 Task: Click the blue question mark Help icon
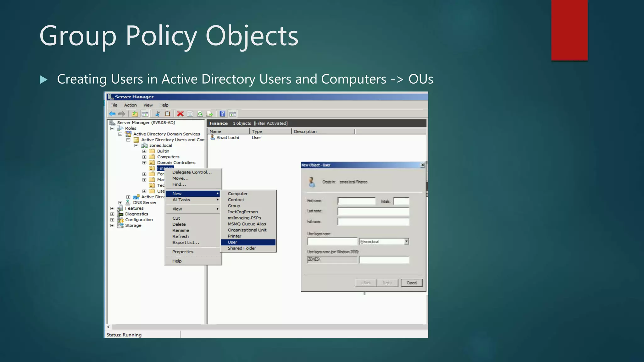point(222,114)
